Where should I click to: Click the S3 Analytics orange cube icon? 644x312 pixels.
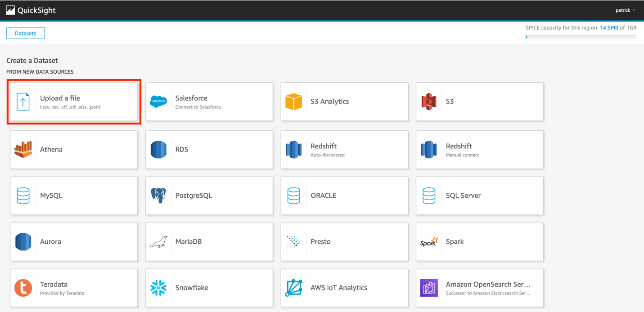[293, 102]
